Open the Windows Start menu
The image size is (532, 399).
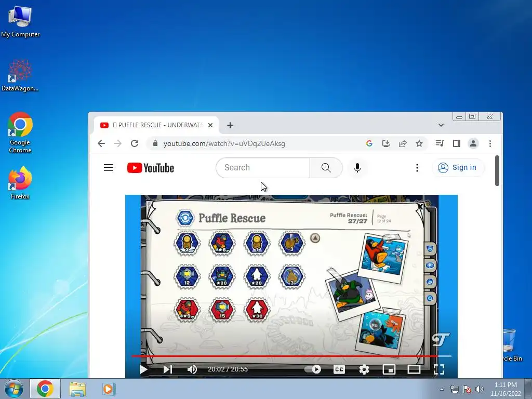(14, 389)
